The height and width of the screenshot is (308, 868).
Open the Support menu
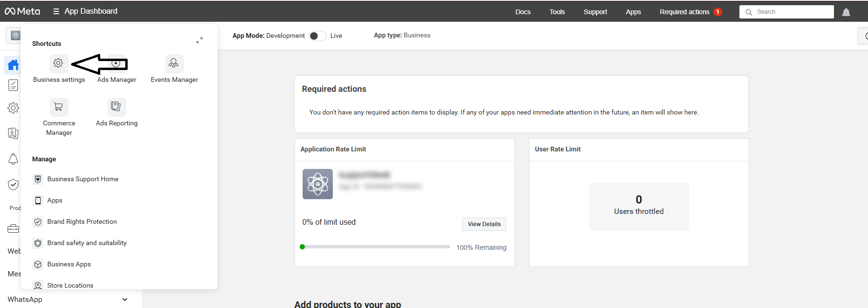(x=595, y=12)
